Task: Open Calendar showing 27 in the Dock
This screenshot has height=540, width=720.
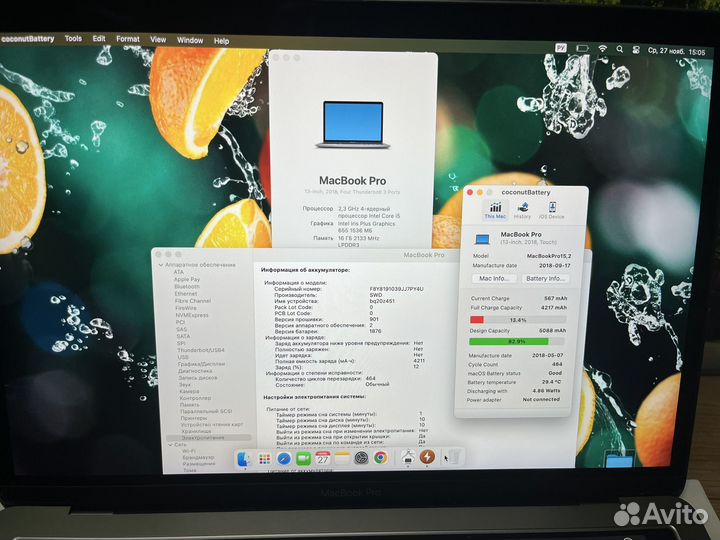Action: [x=323, y=458]
